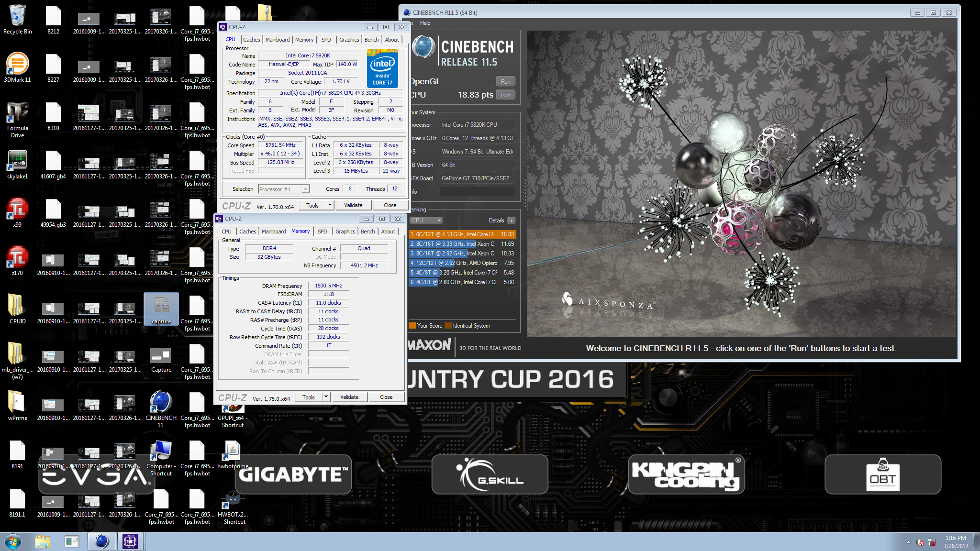
Task: Open Bench tab in top CPU-Z window
Action: pyautogui.click(x=371, y=40)
